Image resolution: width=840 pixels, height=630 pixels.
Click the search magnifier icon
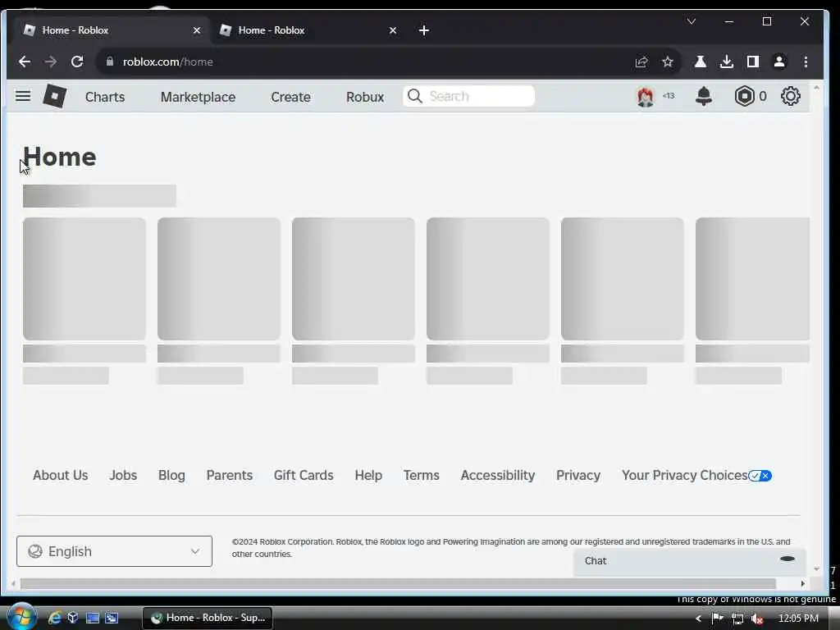pos(414,97)
